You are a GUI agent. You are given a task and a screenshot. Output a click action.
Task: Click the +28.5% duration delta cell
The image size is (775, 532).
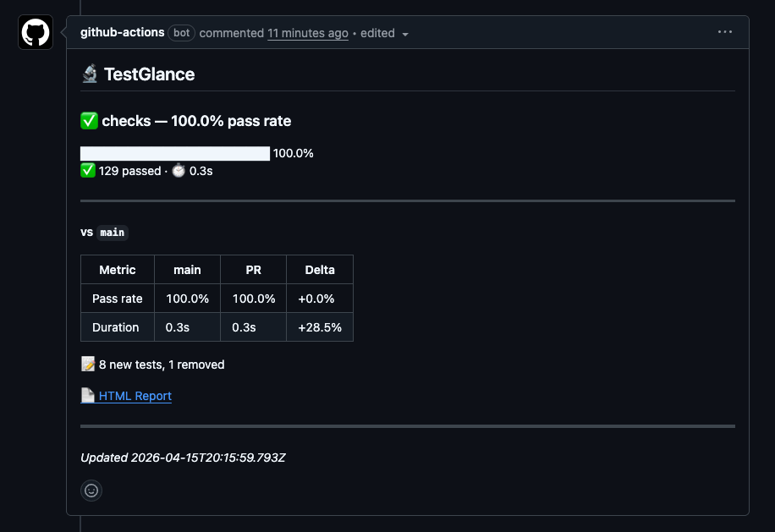(319, 327)
